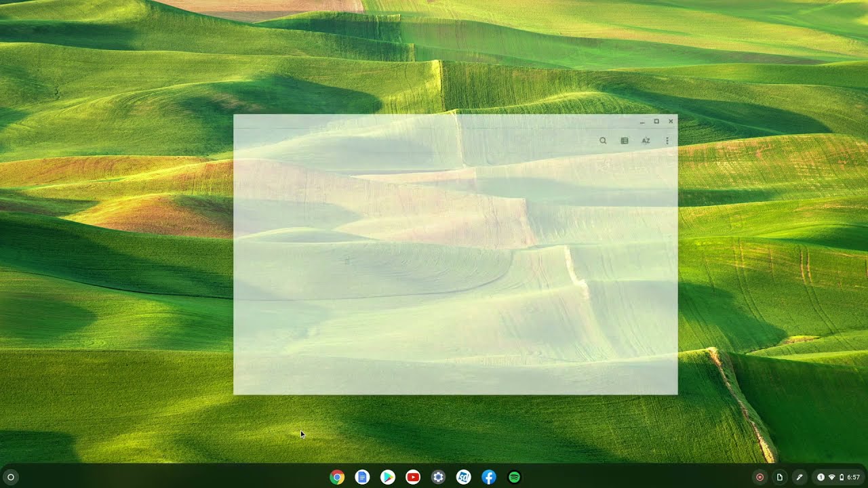Open Spotify from the shelf

point(514,477)
